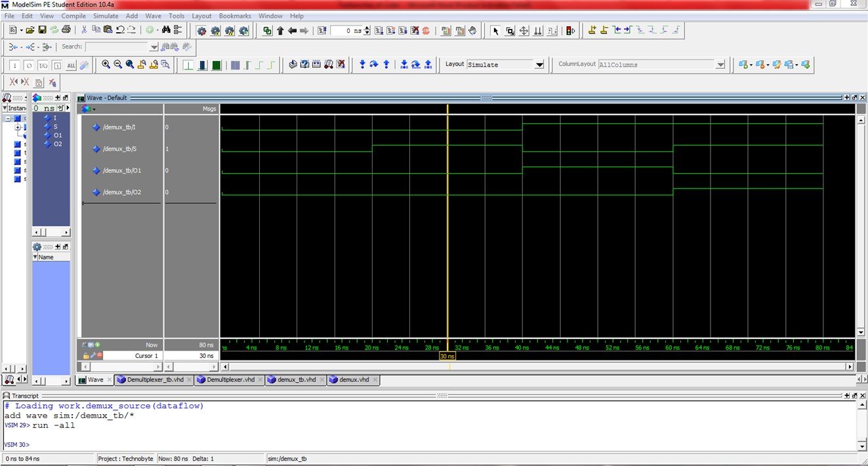The image size is (868, 466).
Task: Select the /demux_tb/O2 signal
Action: (121, 192)
